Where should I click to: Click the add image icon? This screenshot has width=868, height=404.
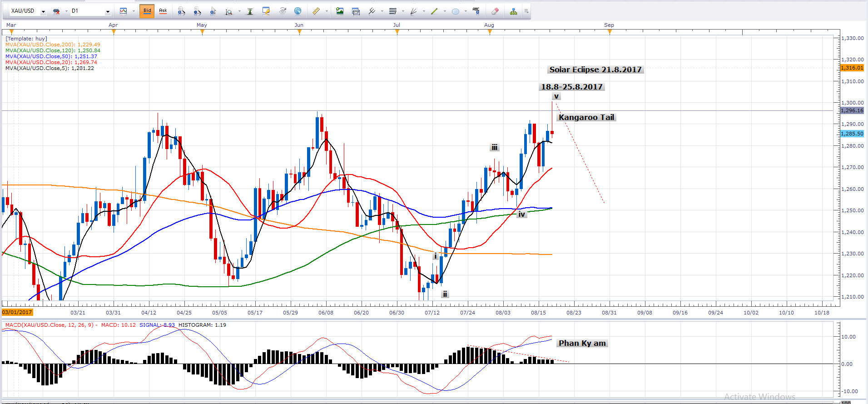click(x=340, y=11)
